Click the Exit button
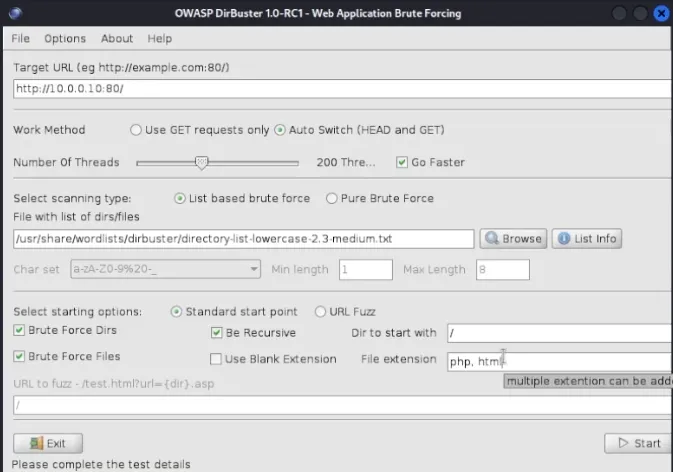The width and height of the screenshot is (673, 472). [x=48, y=443]
